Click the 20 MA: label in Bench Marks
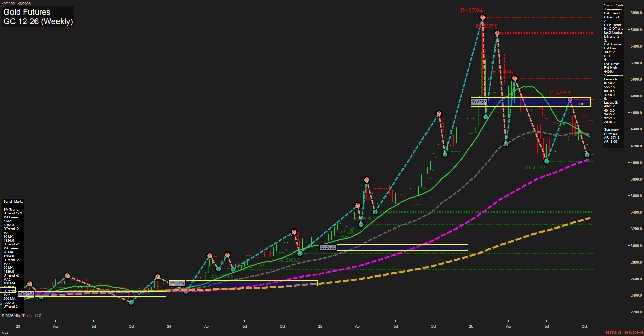 (9, 252)
